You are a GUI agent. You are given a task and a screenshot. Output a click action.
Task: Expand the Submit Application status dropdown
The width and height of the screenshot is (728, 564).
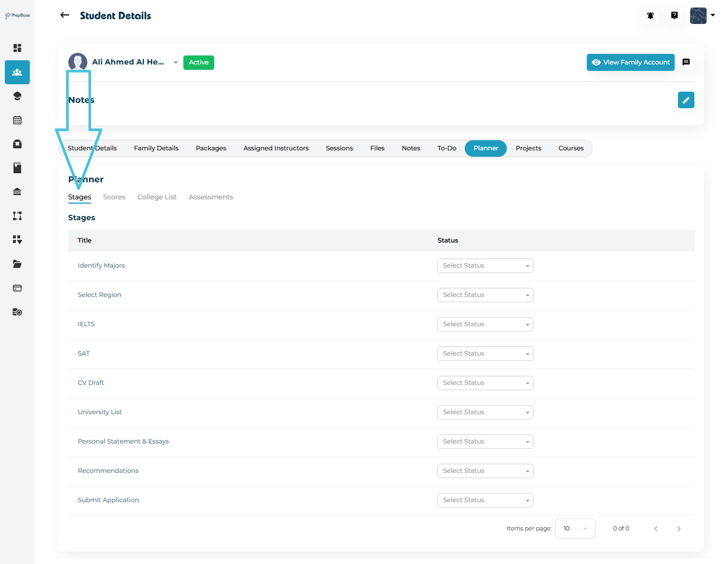(485, 500)
